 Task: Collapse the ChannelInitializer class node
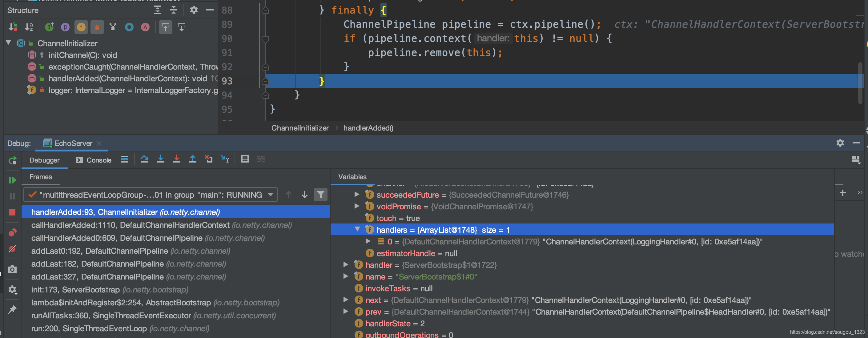point(9,43)
